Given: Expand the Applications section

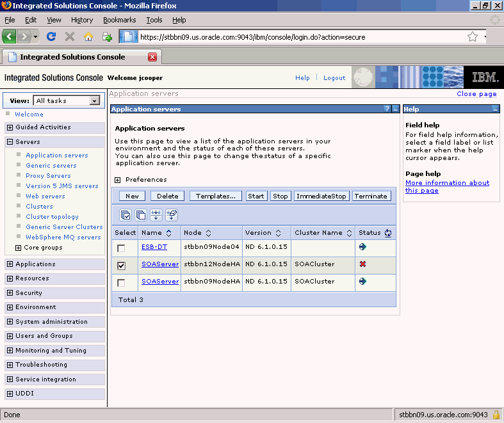Looking at the screenshot, I should coord(10,264).
